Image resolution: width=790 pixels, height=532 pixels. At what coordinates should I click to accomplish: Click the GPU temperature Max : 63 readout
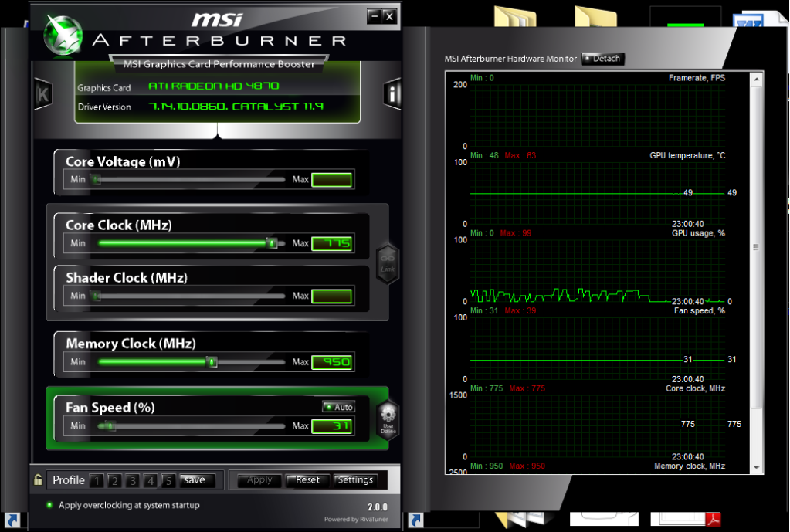520,156
